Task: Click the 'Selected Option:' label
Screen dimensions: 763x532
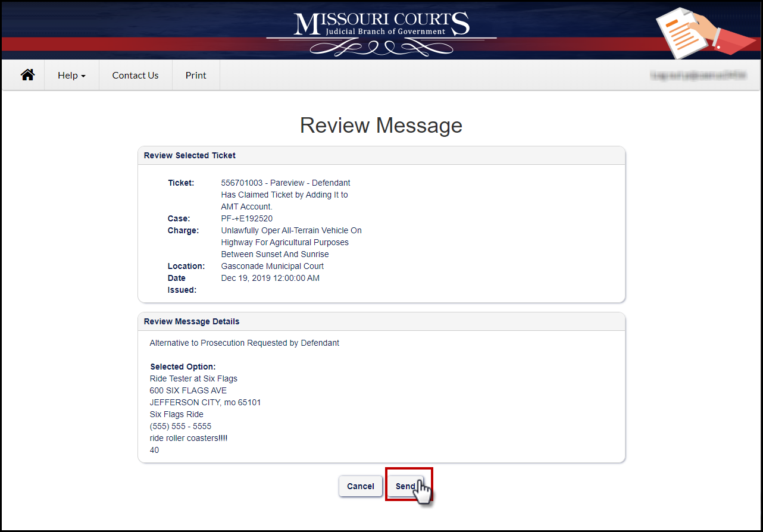Action: click(183, 367)
